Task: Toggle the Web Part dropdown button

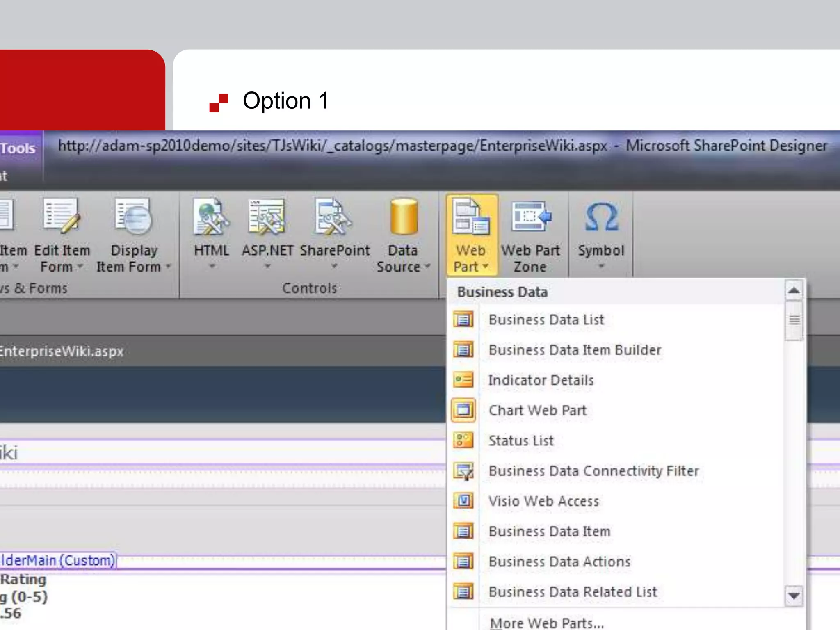Action: [472, 235]
